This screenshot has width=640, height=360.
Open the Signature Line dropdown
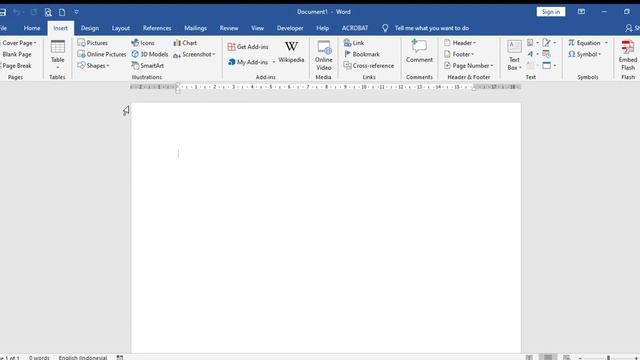tap(549, 43)
